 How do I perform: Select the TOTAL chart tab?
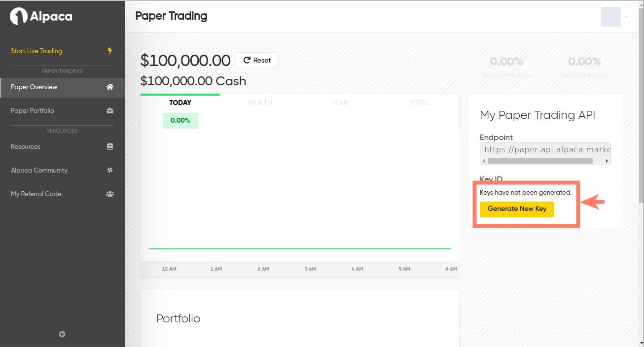click(x=419, y=103)
